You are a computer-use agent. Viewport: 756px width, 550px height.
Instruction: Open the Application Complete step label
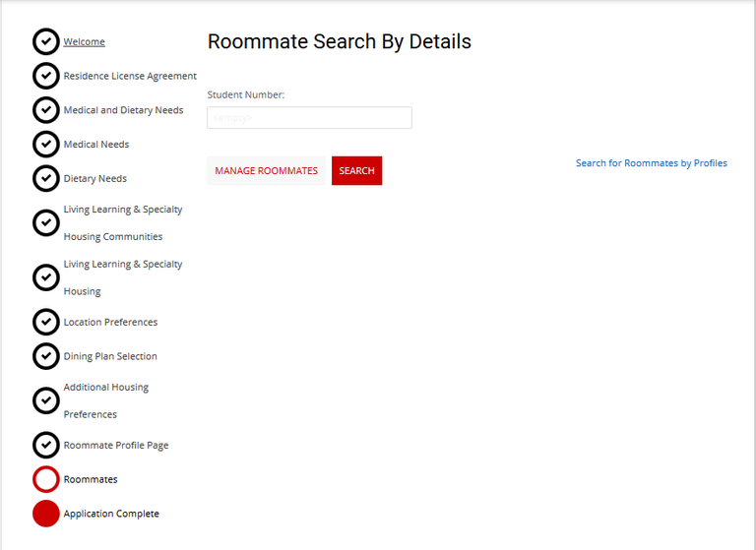[x=111, y=514]
